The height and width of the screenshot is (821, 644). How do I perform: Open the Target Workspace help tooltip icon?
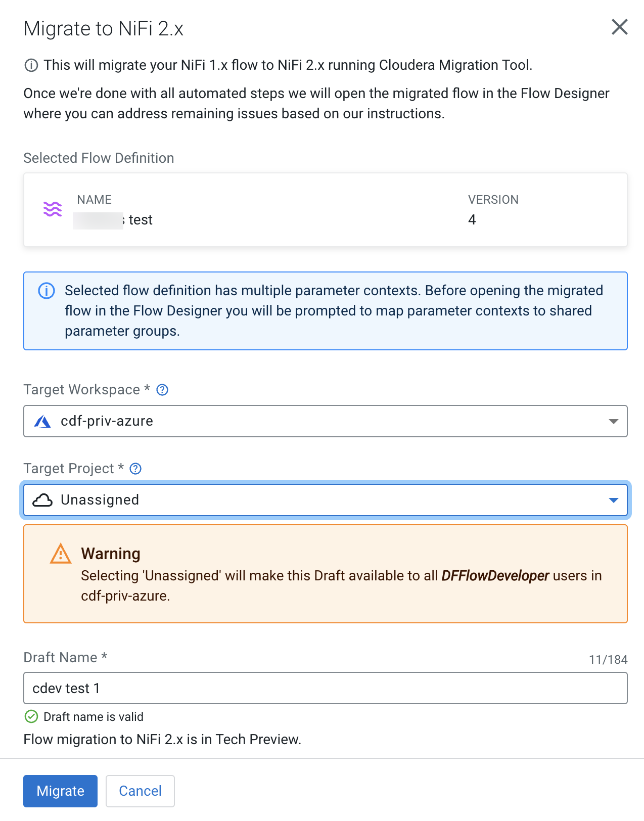click(162, 390)
